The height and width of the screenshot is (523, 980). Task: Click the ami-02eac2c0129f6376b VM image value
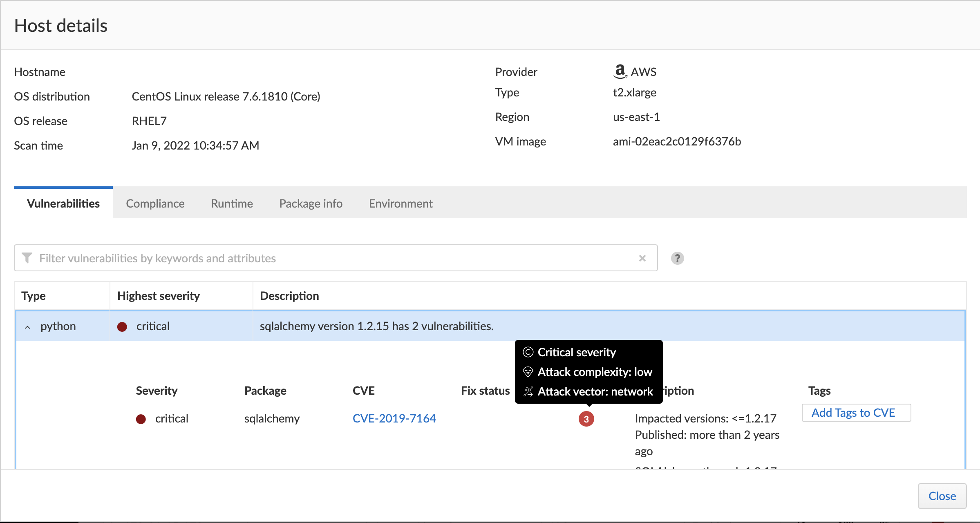coord(677,141)
